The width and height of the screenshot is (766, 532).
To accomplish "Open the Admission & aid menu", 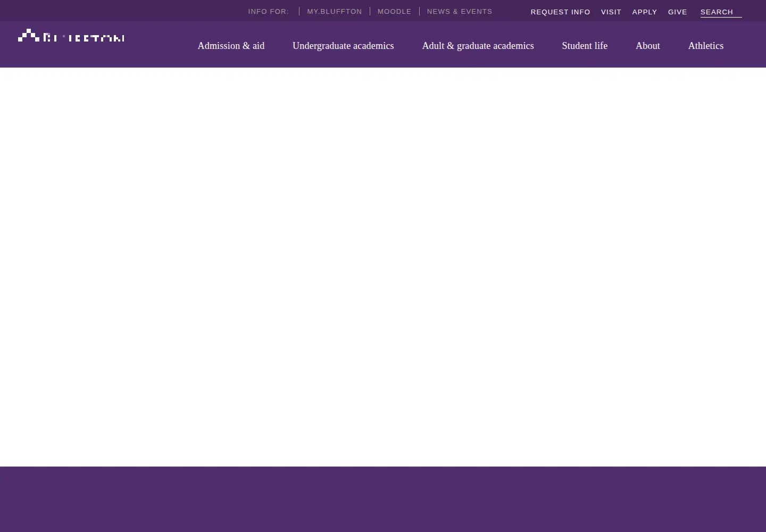I will pos(231,46).
